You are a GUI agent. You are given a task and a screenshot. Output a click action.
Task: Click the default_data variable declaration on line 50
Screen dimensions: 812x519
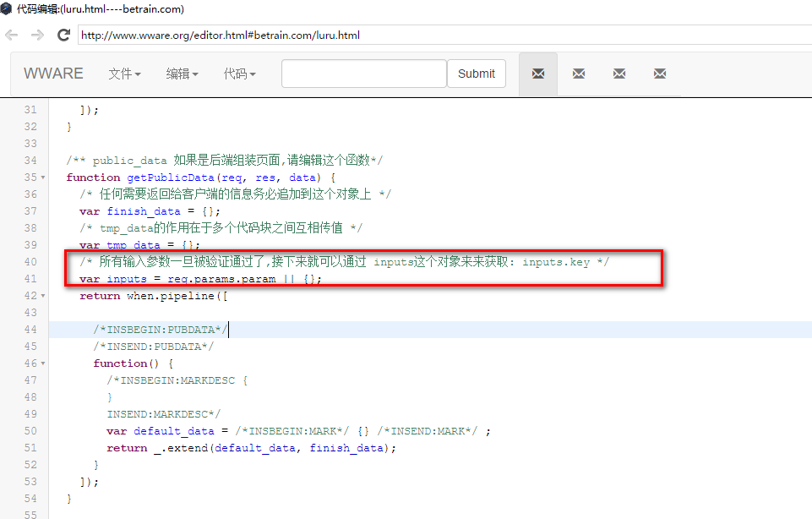click(174, 431)
